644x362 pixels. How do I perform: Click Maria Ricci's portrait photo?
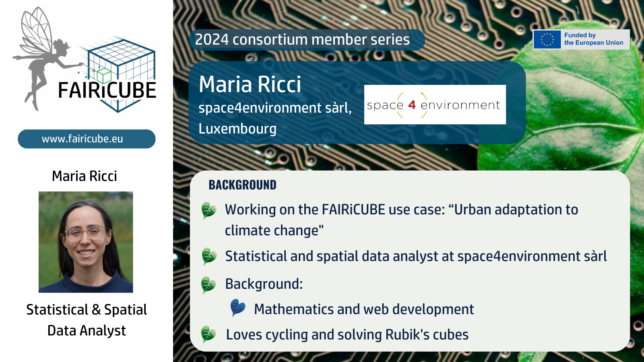point(86,242)
